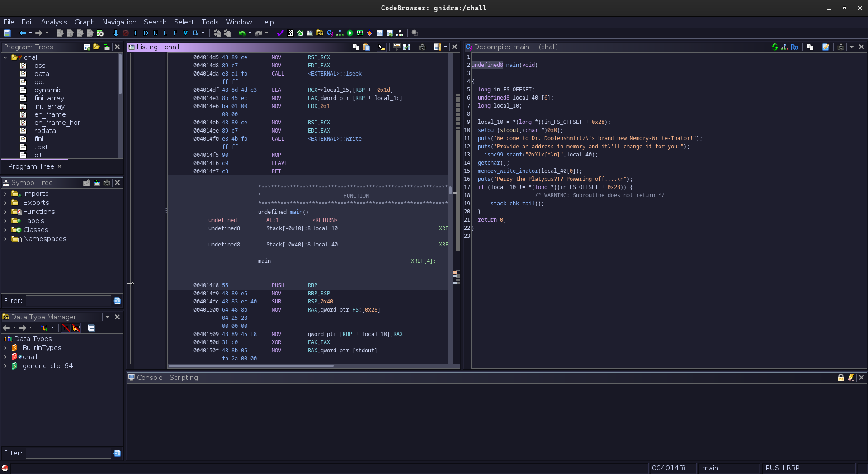
Task: Save the program with the floppy disk icon
Action: 7,33
